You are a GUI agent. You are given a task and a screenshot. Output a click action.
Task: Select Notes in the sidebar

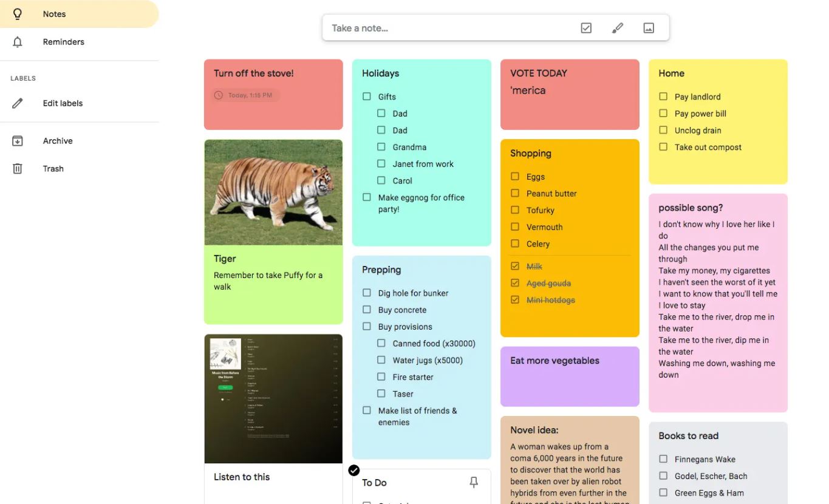click(54, 14)
